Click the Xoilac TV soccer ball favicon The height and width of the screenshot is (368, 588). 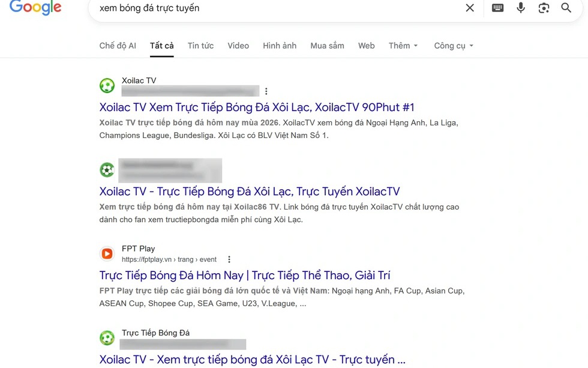107,85
